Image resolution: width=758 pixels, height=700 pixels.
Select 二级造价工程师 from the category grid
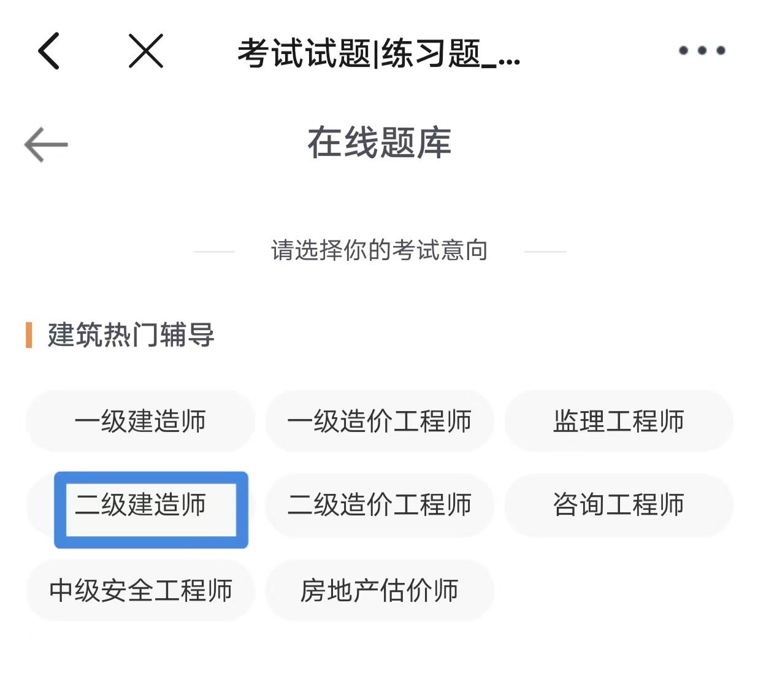(379, 506)
